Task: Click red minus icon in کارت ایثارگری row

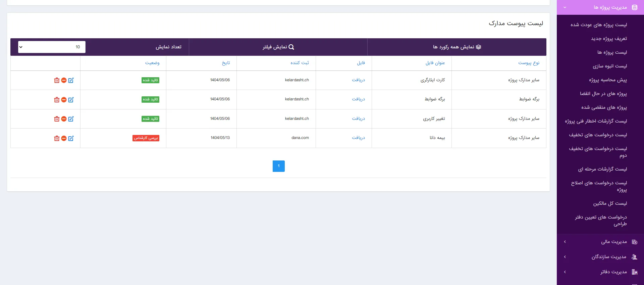Action: (x=64, y=80)
